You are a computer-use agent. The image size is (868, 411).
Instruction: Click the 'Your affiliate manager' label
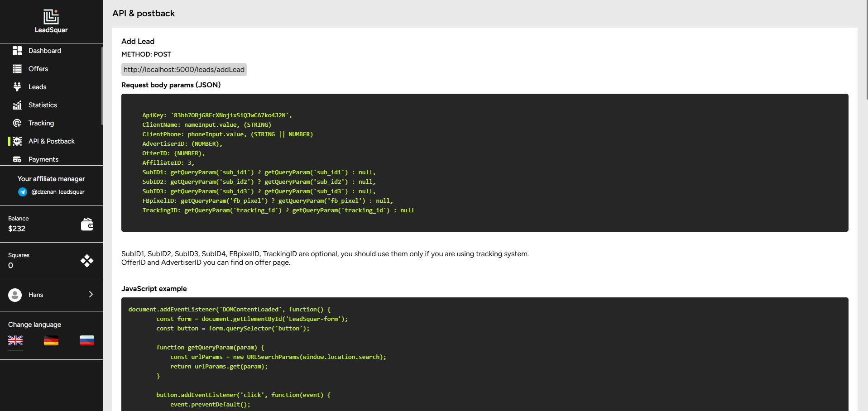point(51,179)
